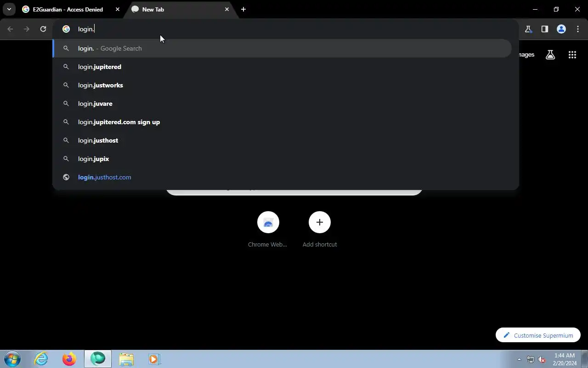Image resolution: width=588 pixels, height=368 pixels.
Task: Choose the login.juvare suggestion
Action: click(x=282, y=103)
